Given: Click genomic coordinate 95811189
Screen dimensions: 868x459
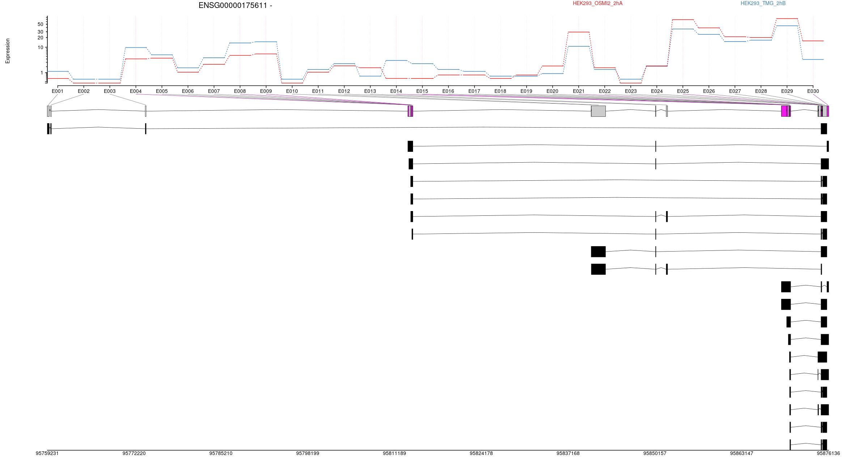Looking at the screenshot, I should point(394,453).
